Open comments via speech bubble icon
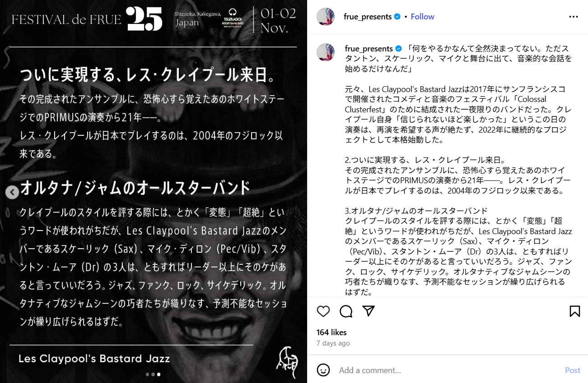This screenshot has height=383, width=588. (x=346, y=311)
